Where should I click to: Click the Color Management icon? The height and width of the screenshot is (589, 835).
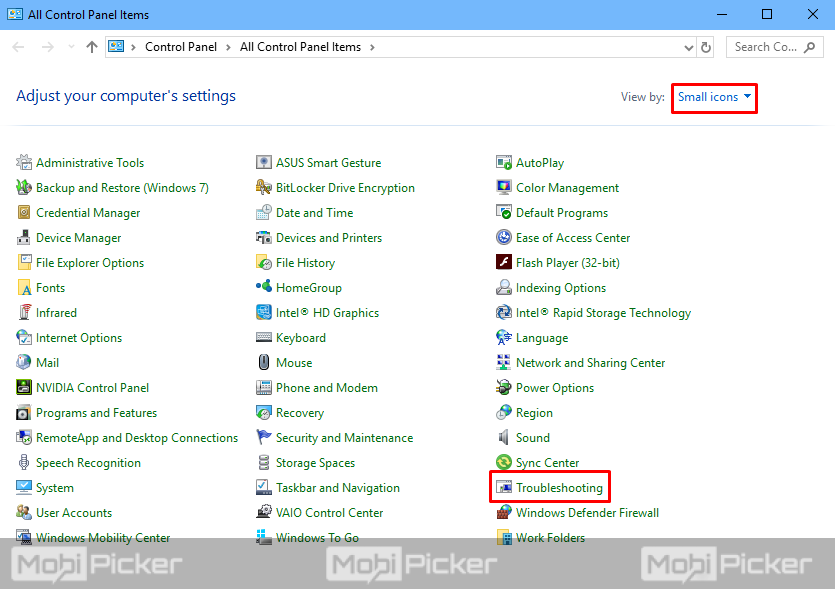click(504, 187)
